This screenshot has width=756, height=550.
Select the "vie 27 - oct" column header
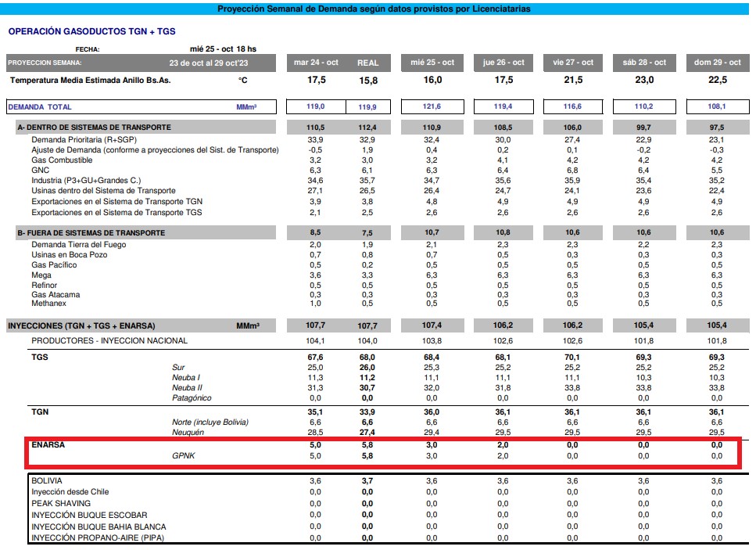pos(573,62)
